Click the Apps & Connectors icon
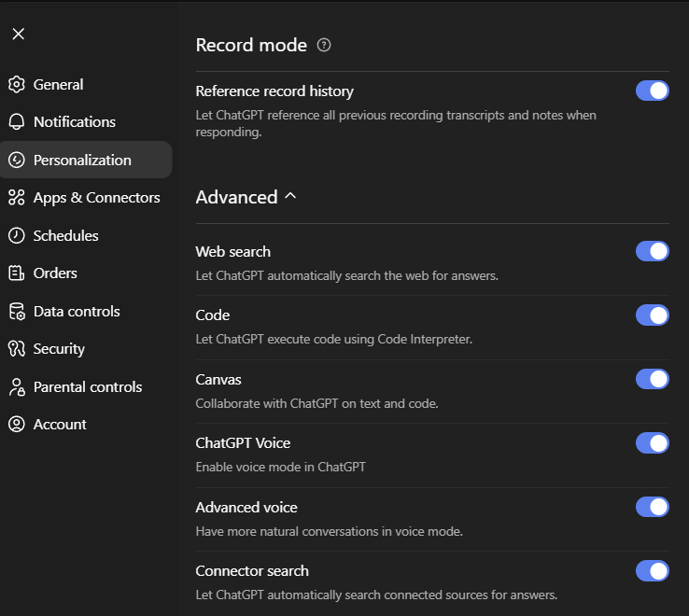 (x=16, y=198)
